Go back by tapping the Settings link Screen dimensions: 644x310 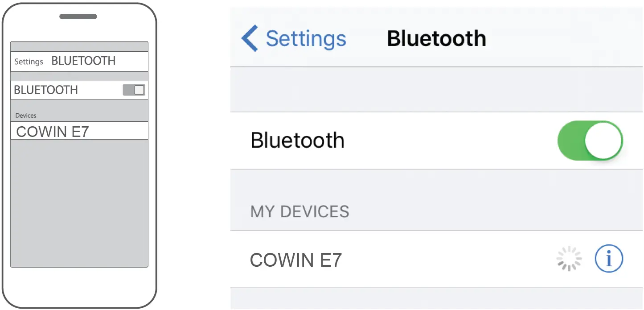pos(306,39)
